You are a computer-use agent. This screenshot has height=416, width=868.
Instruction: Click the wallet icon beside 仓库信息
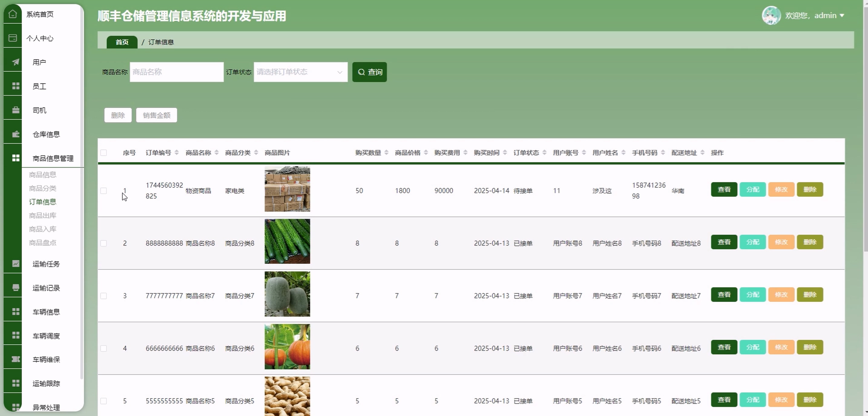(15, 134)
